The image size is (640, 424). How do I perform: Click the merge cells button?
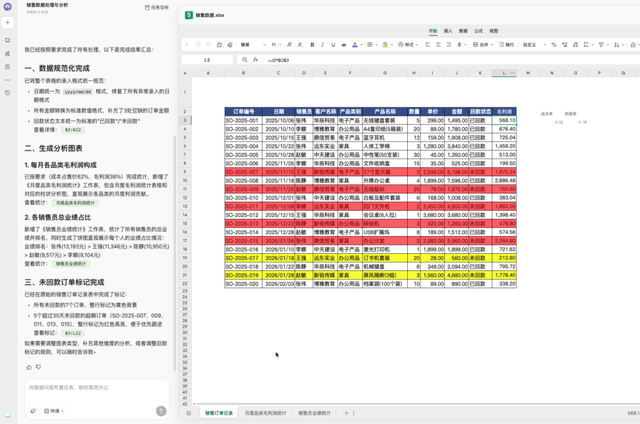tap(481, 44)
